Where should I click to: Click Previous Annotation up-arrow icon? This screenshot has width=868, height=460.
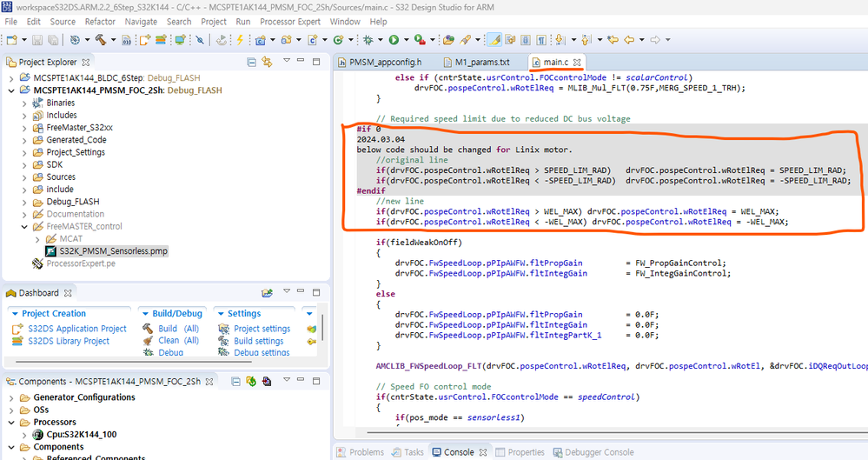pyautogui.click(x=586, y=40)
